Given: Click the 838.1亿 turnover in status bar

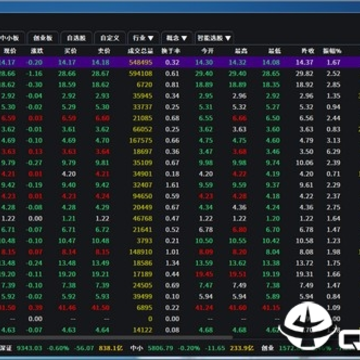Looking at the screenshot, I should click(111, 348).
